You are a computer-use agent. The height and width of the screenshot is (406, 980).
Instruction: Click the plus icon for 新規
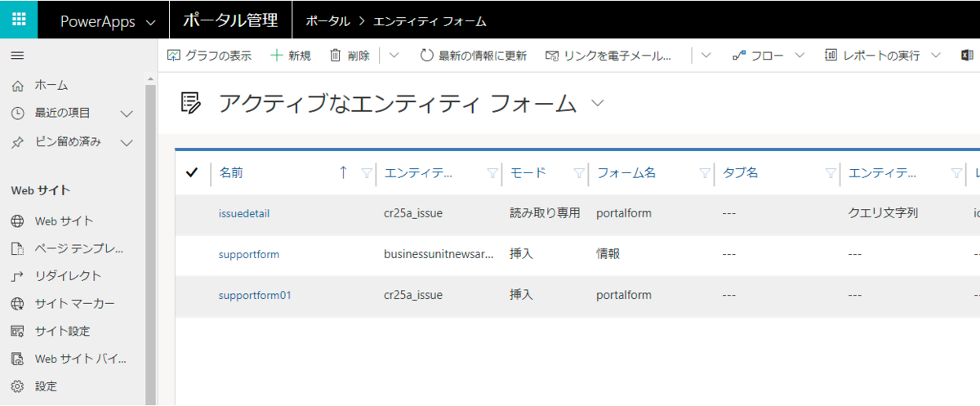(x=277, y=56)
